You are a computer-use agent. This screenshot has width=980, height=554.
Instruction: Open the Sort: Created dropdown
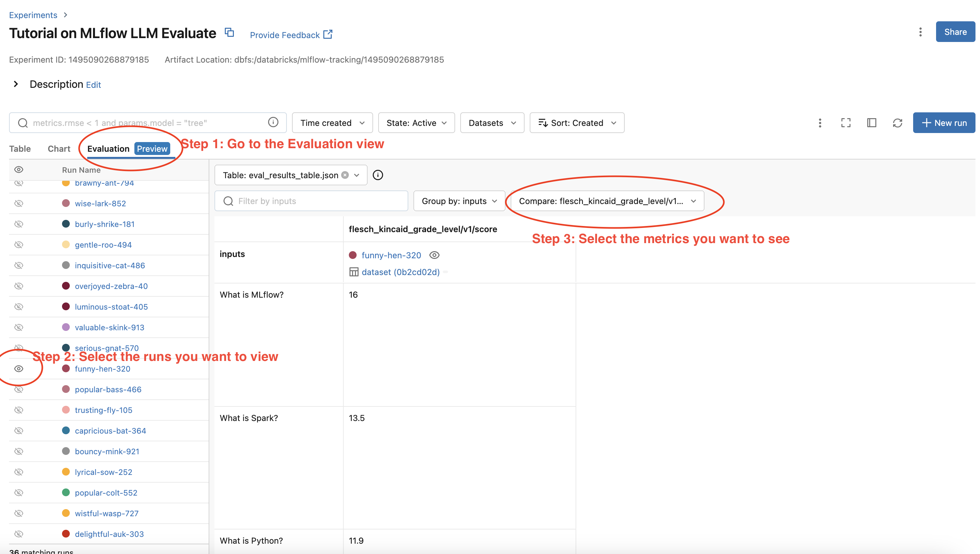coord(577,123)
